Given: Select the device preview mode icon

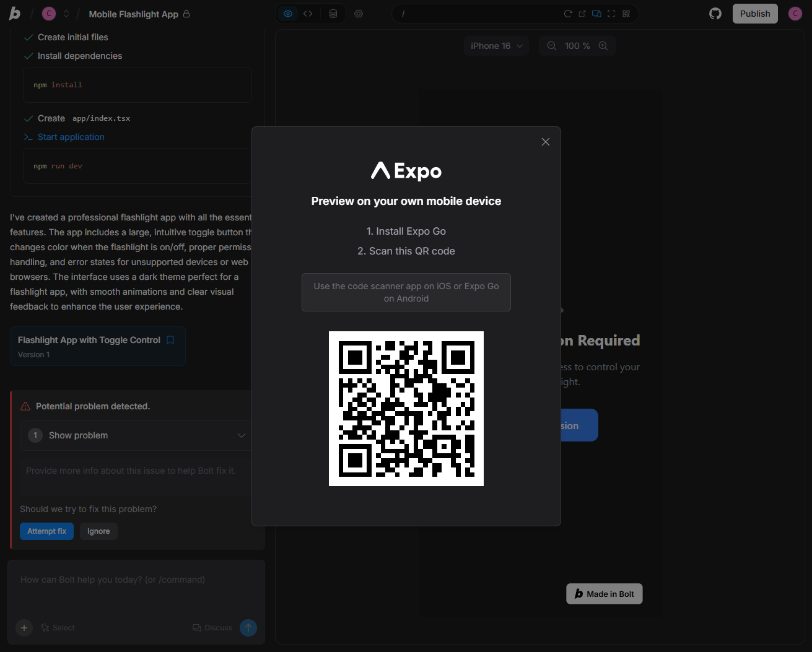Looking at the screenshot, I should click(x=596, y=13).
